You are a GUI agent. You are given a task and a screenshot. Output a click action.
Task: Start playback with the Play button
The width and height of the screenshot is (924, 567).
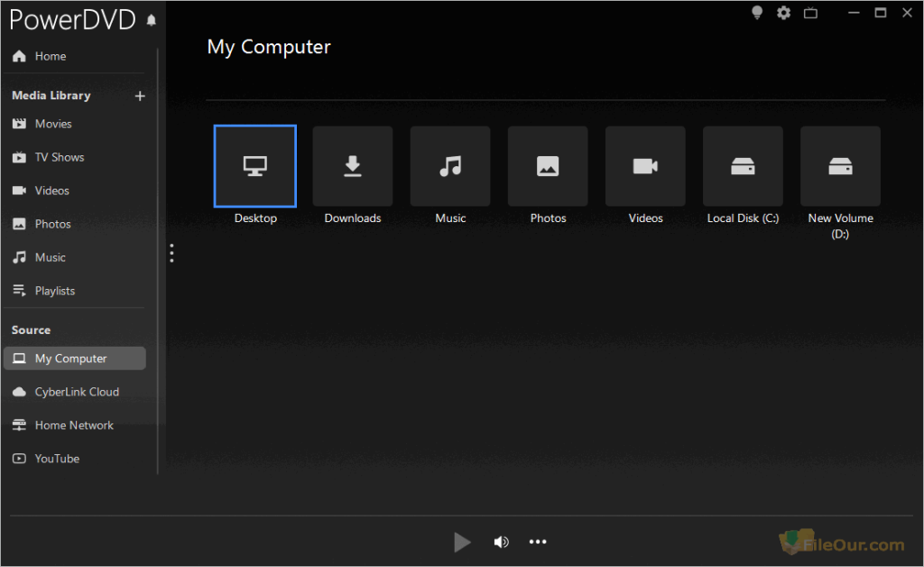(462, 542)
